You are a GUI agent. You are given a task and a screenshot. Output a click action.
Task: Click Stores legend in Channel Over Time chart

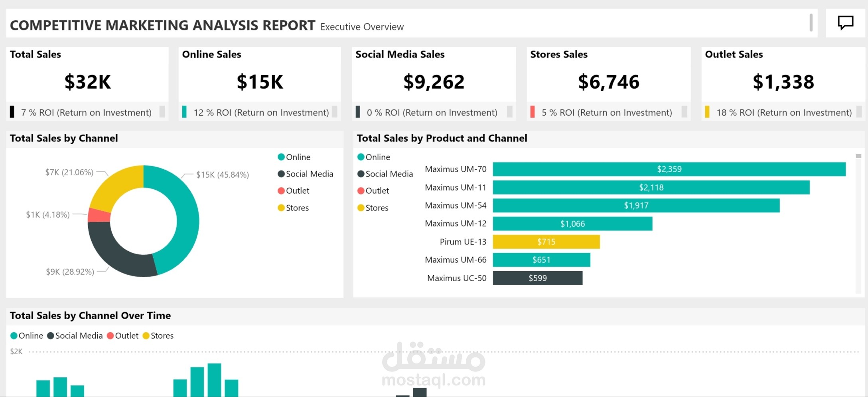(158, 335)
